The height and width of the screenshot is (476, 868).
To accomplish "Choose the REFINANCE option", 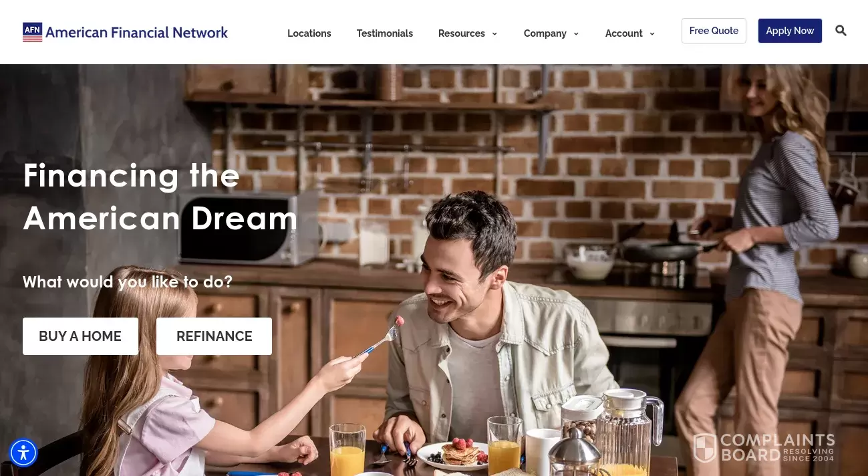I will [214, 336].
